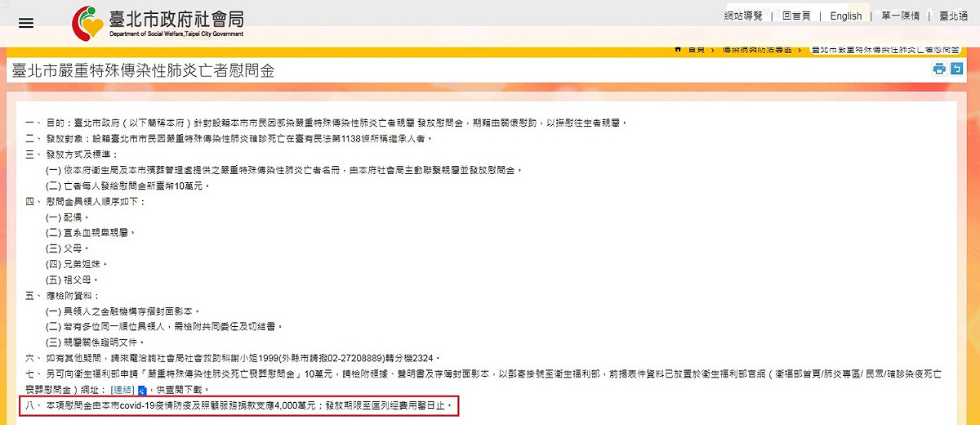Open the 臺北通 link
Image resolution: width=980 pixels, height=425 pixels.
953,16
